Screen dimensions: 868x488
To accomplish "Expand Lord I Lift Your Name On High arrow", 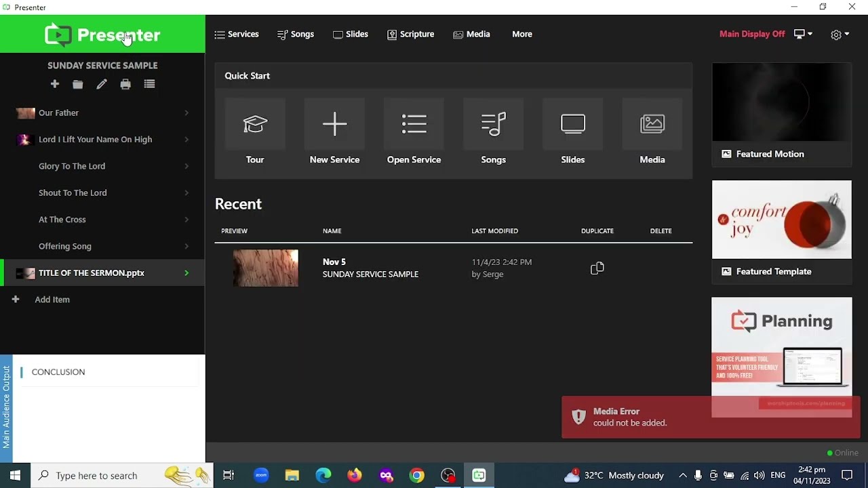I will 186,140.
